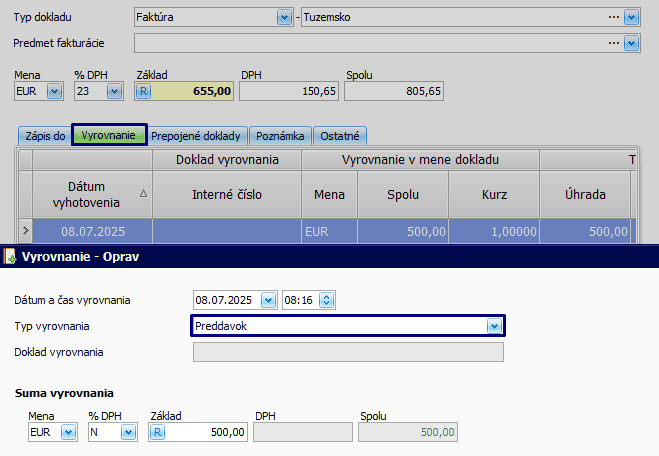Expand the settlement Mena EUR dropdown
Image resolution: width=659 pixels, height=456 pixels.
point(68,432)
